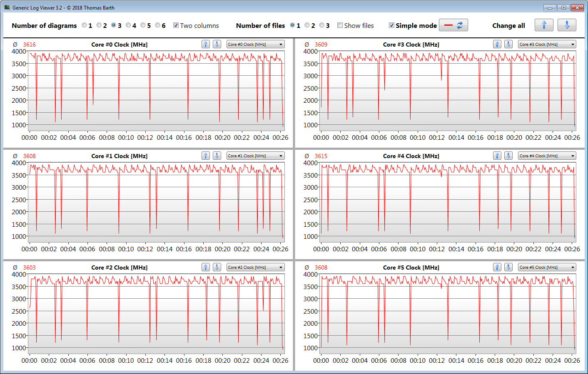This screenshot has width=588, height=374.
Task: Open the Core #3 Clock [MHz] dropdown
Action: pyautogui.click(x=547, y=44)
